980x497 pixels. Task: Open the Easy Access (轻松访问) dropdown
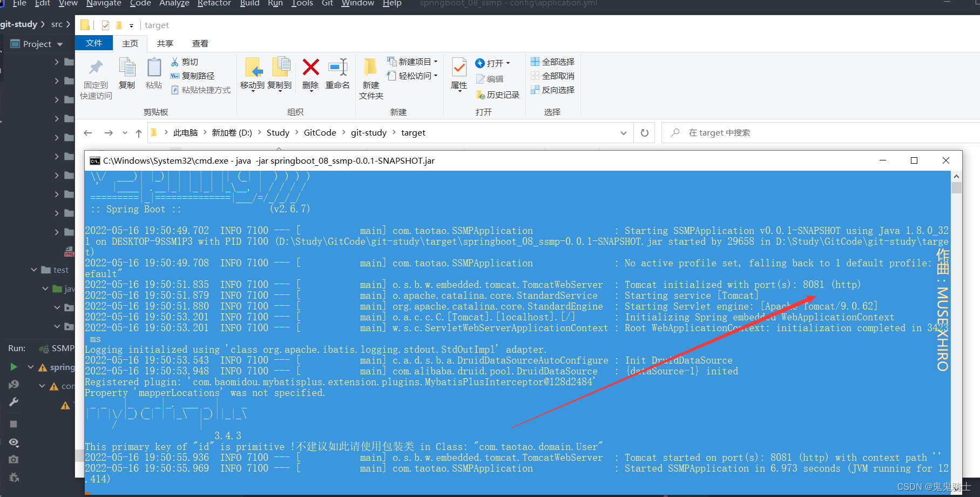pyautogui.click(x=413, y=76)
